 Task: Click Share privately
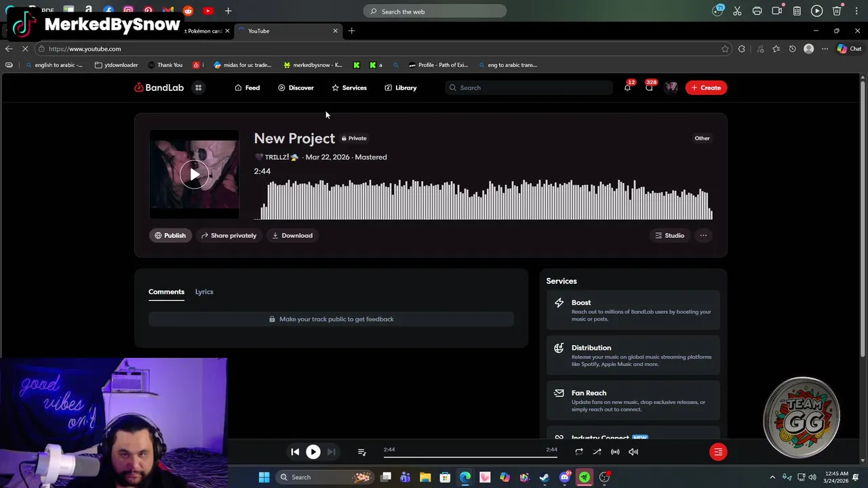click(229, 235)
